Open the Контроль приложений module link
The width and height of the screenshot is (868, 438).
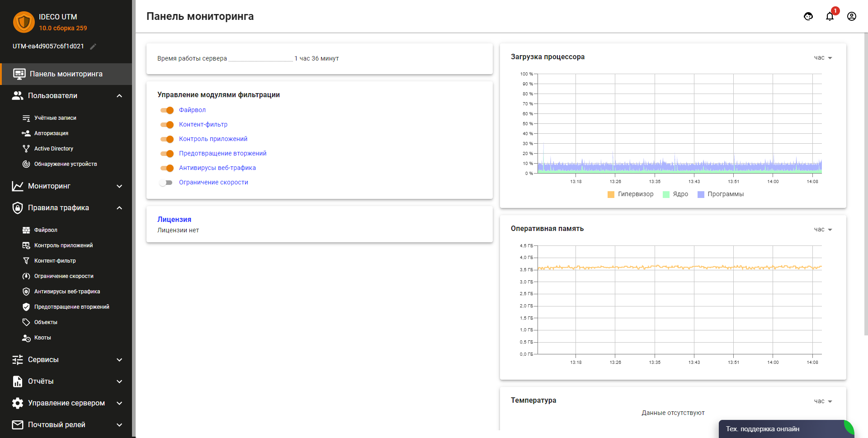(213, 139)
